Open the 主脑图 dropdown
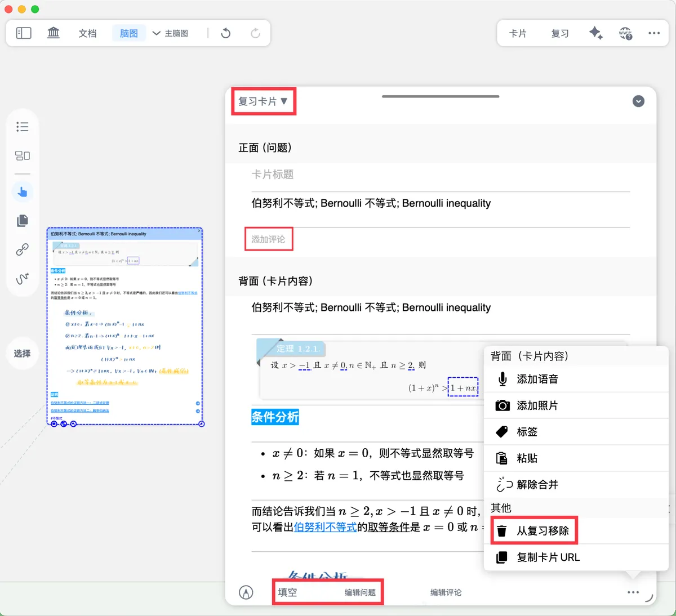Image resolution: width=676 pixels, height=616 pixels. (170, 34)
